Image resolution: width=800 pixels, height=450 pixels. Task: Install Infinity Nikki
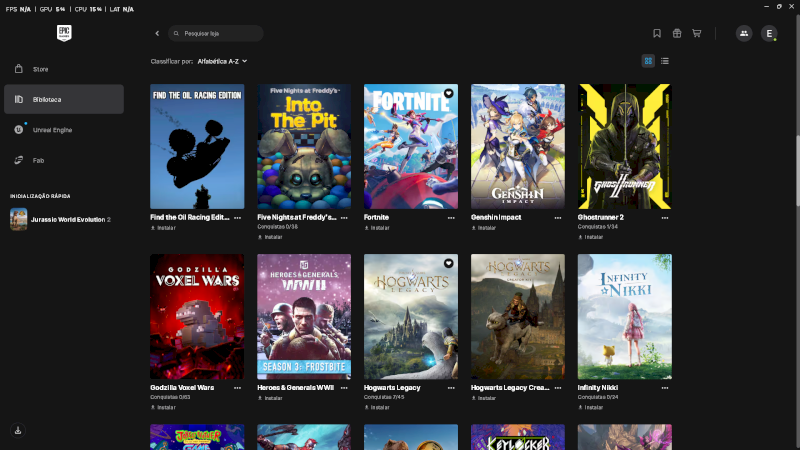pyautogui.click(x=591, y=408)
